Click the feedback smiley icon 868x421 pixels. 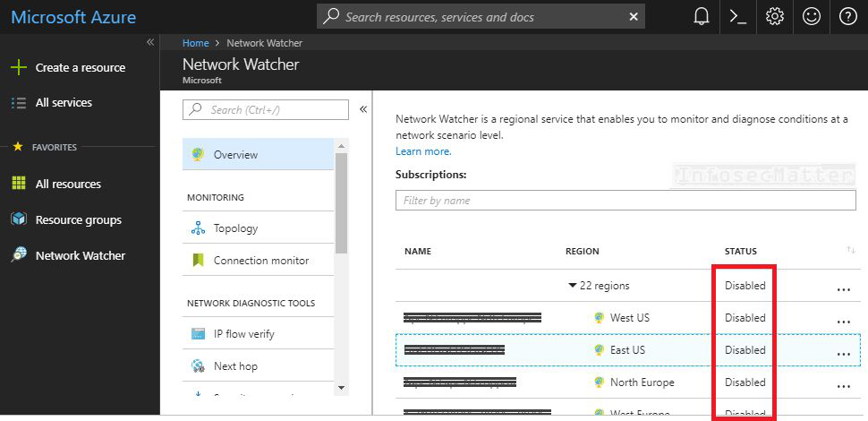point(812,17)
